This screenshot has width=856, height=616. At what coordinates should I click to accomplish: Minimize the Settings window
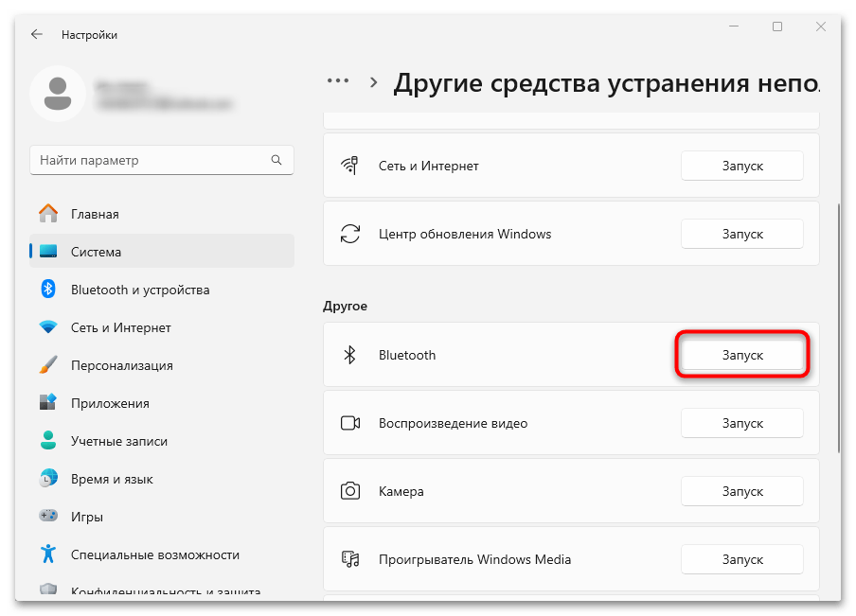734,26
